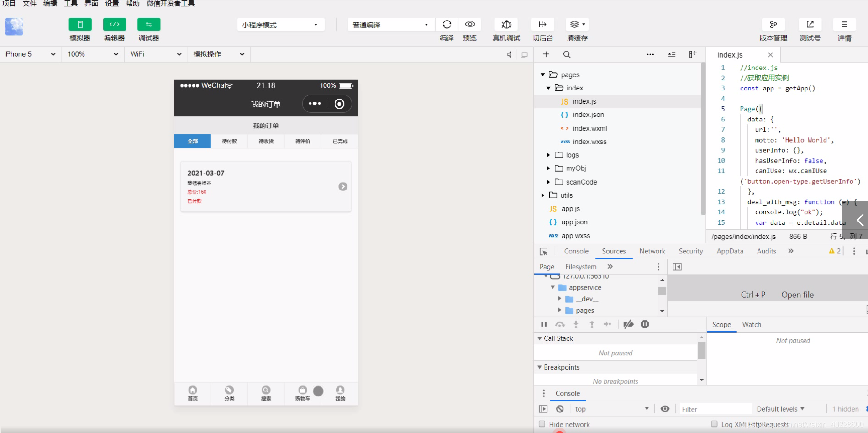Viewport: 868px width, 433px height.
Task: Expand the myObj folder
Action: click(548, 169)
